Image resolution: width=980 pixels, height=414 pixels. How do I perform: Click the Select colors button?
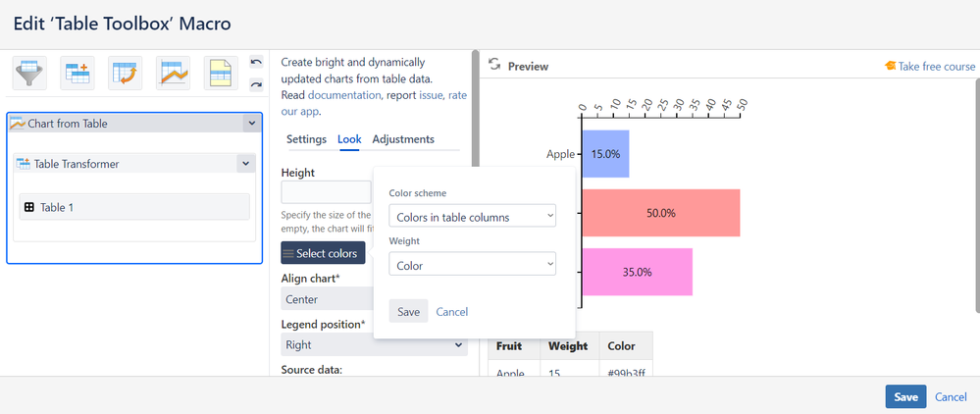pos(323,253)
